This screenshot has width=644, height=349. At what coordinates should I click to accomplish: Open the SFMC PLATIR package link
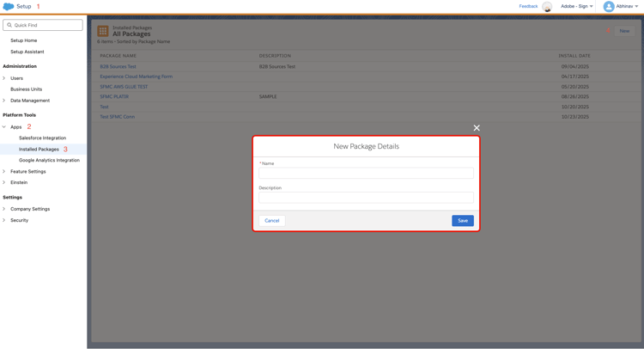point(114,96)
